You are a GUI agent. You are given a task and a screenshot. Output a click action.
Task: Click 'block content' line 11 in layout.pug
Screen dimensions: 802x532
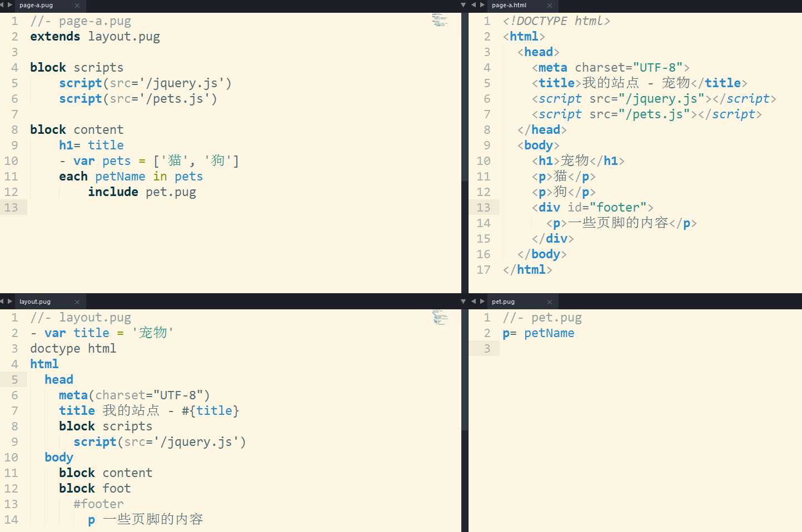pos(106,473)
